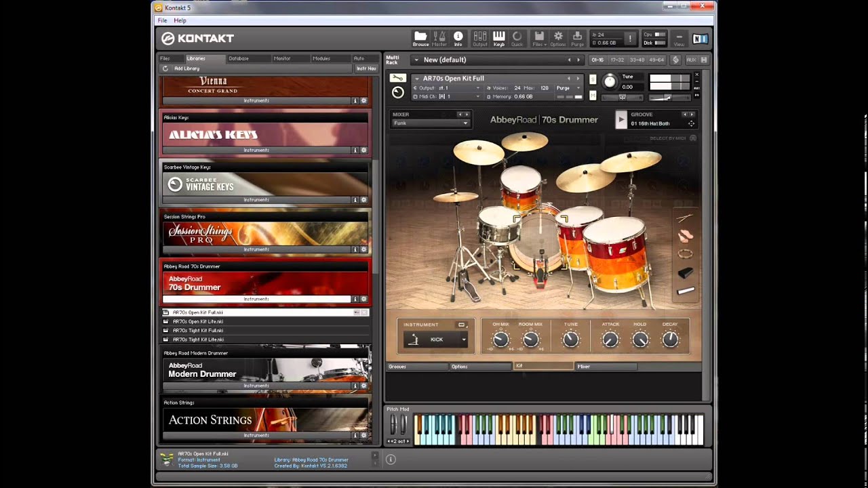Click the Native Instruments NI logo
The width and height of the screenshot is (868, 488).
[x=700, y=39]
